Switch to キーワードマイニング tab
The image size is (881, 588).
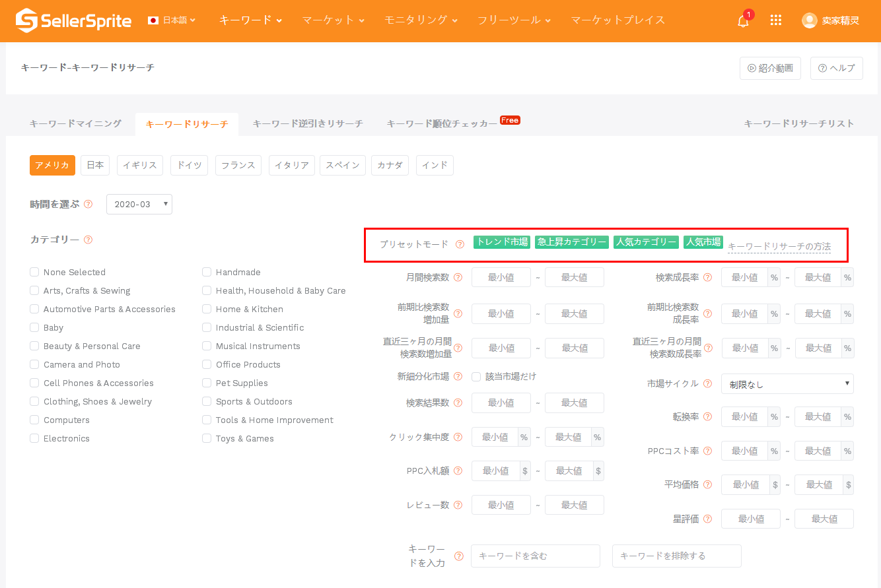pos(76,124)
